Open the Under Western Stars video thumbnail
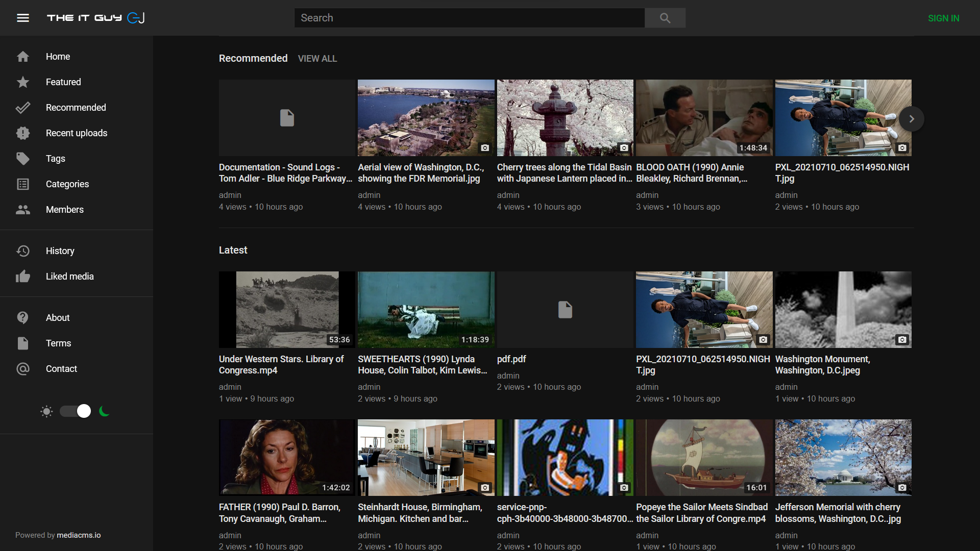The height and width of the screenshot is (551, 980). tap(286, 309)
